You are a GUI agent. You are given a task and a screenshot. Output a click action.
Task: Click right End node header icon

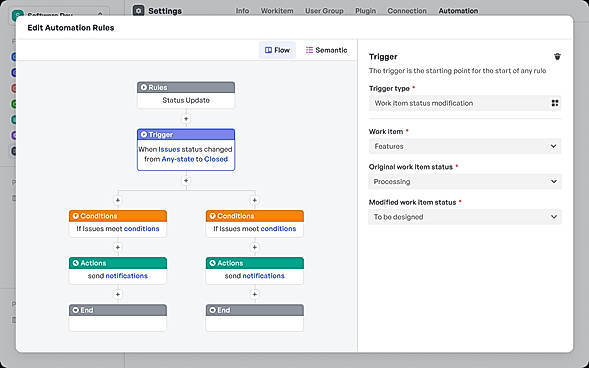pyautogui.click(x=212, y=310)
